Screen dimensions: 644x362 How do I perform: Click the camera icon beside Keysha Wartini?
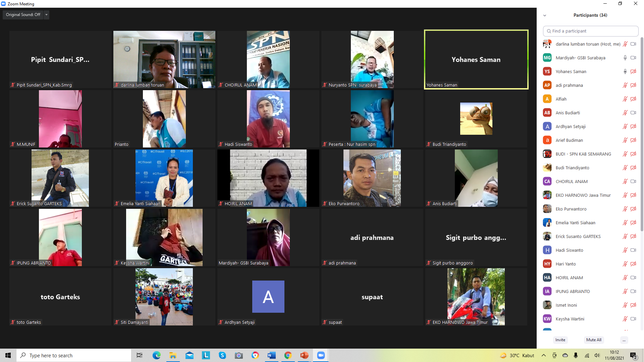633,319
